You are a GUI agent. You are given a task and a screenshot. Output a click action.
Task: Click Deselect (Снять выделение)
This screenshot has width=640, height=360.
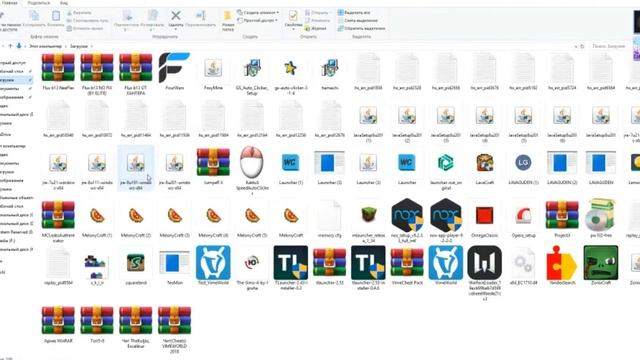(x=358, y=20)
